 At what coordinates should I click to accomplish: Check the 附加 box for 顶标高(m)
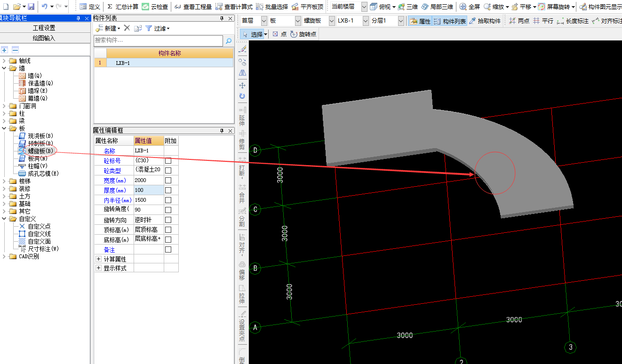[168, 230]
